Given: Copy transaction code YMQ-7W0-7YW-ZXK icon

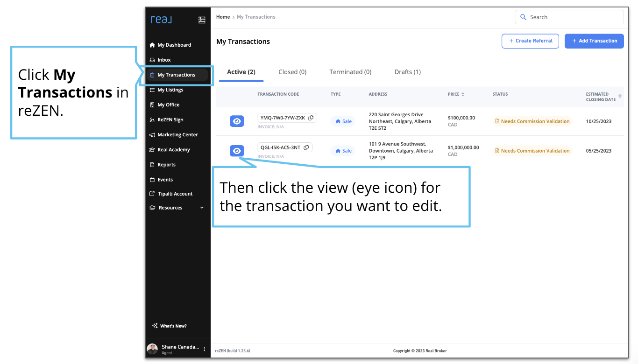Looking at the screenshot, I should click(311, 118).
